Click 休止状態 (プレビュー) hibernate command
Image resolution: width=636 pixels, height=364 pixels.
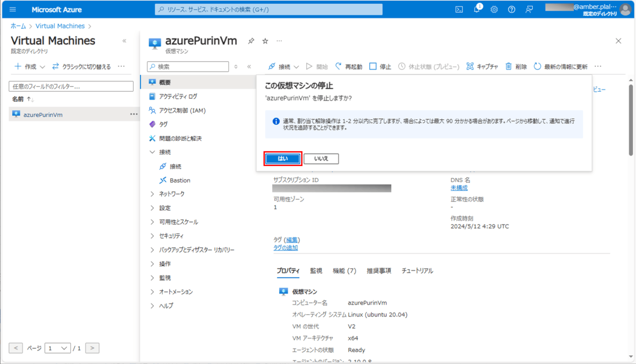pyautogui.click(x=429, y=66)
